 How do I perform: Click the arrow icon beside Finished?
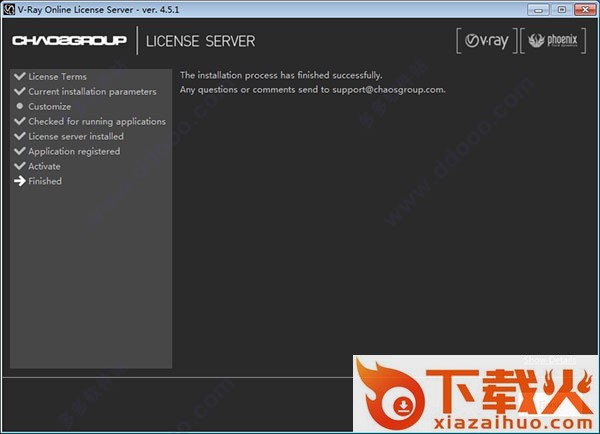click(19, 181)
